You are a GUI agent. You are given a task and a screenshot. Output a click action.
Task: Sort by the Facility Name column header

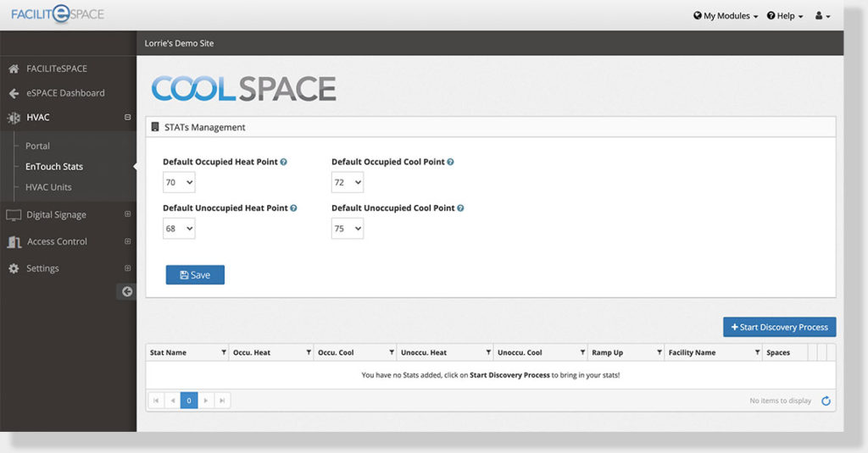click(692, 352)
